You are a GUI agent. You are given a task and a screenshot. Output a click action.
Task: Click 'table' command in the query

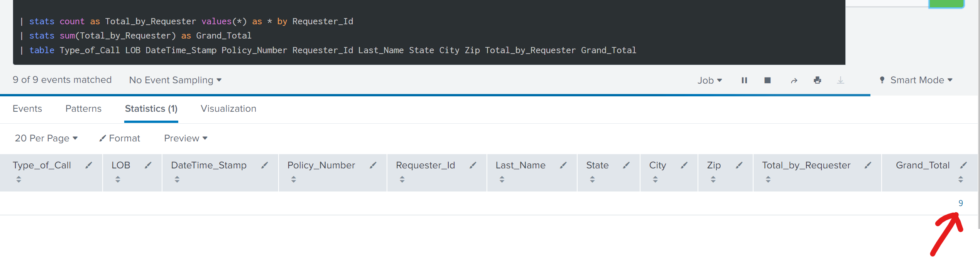pyautogui.click(x=42, y=50)
